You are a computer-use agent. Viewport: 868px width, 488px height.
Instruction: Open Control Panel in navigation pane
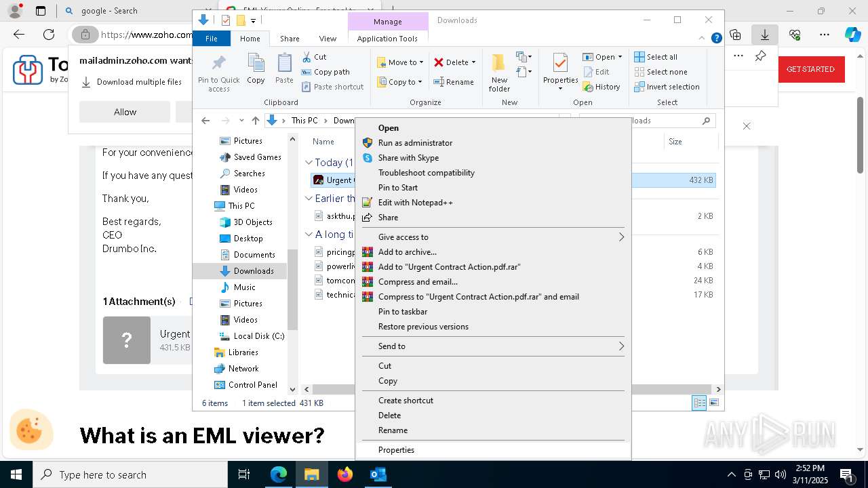(x=245, y=385)
